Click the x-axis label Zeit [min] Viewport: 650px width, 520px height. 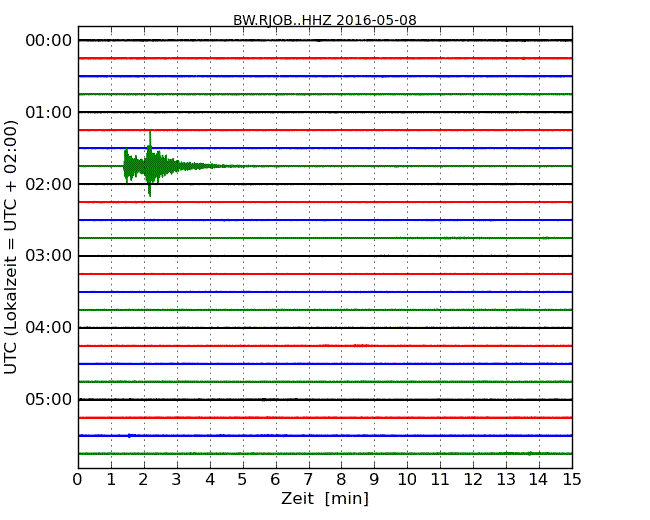(325, 498)
